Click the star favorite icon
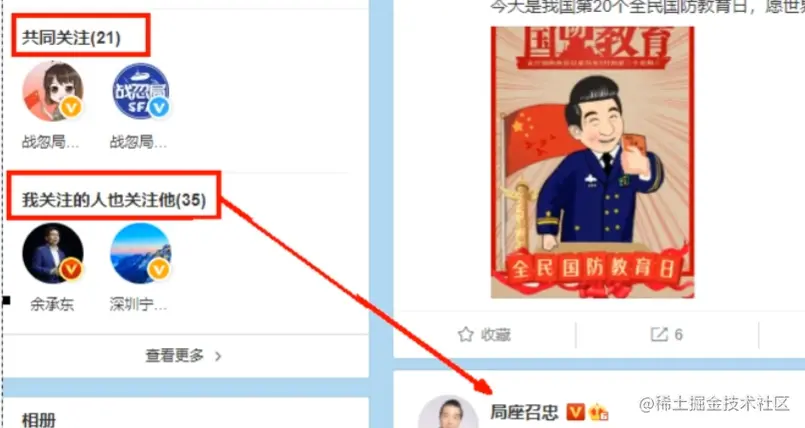 pyautogui.click(x=466, y=335)
